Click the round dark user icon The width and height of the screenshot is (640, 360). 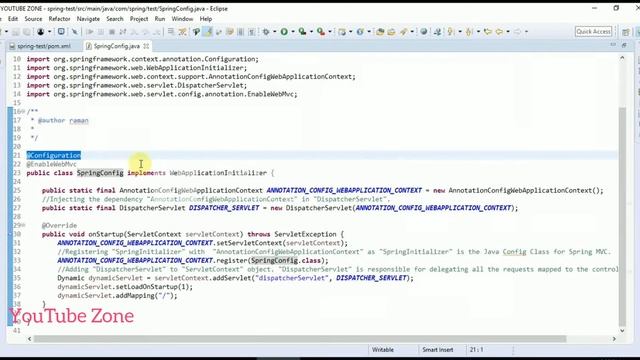pyautogui.click(x=40, y=31)
